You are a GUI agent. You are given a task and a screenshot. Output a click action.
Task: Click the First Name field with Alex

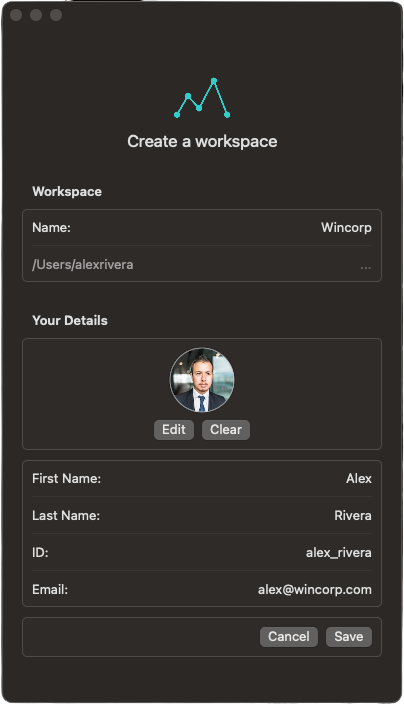click(202, 478)
